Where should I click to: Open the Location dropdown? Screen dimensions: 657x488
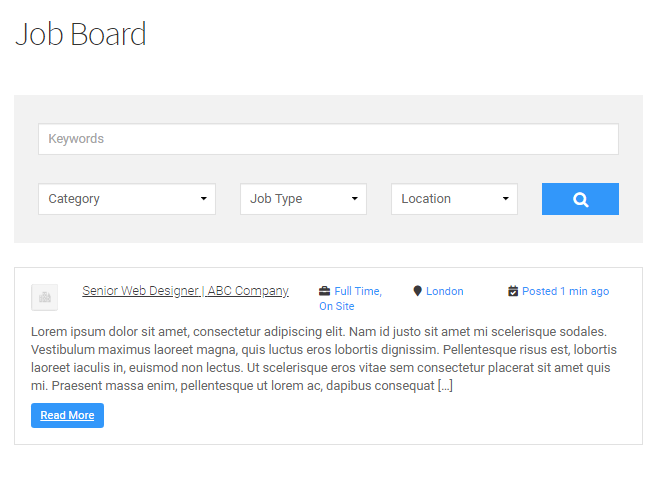(x=454, y=199)
